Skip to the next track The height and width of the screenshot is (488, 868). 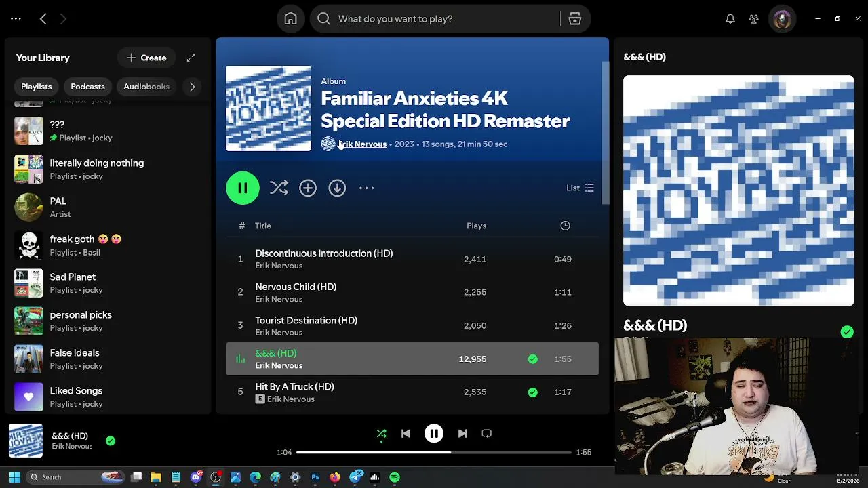pos(462,434)
